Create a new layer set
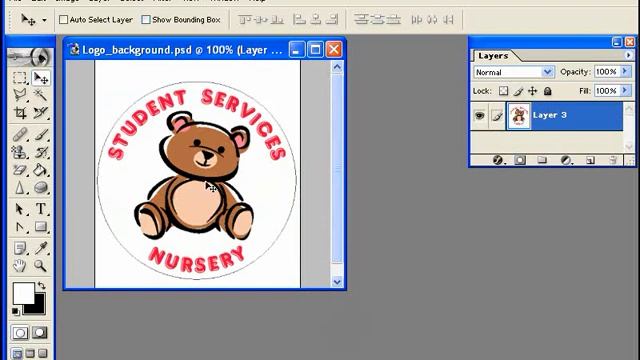 (542, 160)
